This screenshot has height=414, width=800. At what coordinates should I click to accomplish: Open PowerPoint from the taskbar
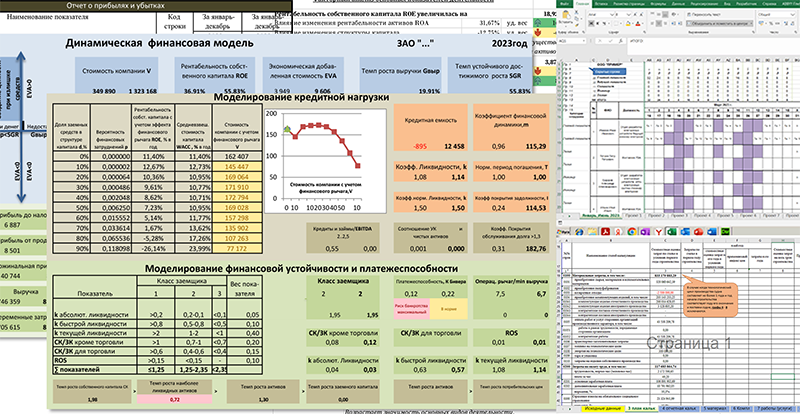tap(698, 232)
